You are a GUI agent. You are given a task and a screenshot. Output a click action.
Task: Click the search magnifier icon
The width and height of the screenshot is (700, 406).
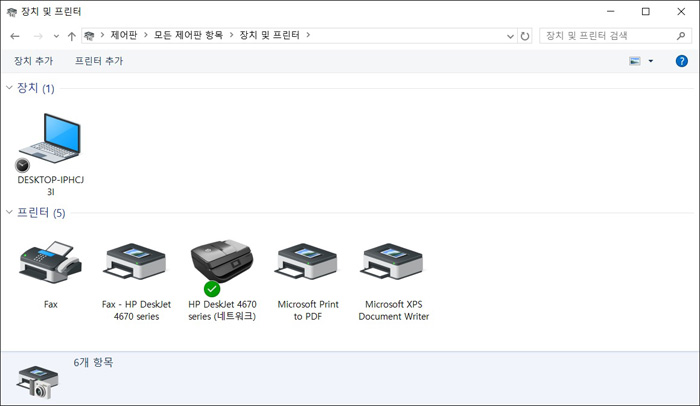(681, 36)
